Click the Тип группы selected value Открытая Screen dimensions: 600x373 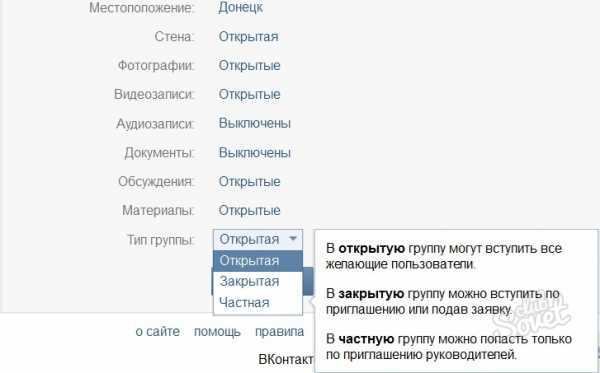[249, 239]
